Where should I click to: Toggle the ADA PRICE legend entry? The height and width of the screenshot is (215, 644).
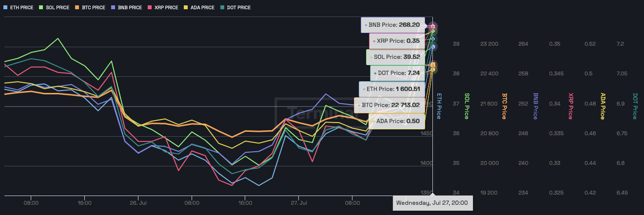[199, 8]
